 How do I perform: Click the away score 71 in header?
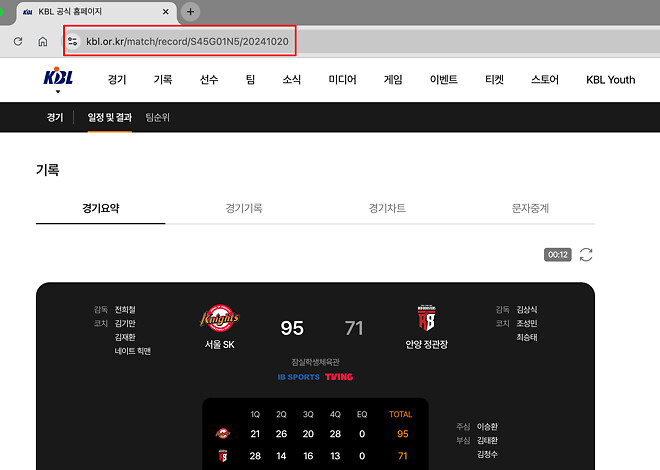(x=354, y=328)
